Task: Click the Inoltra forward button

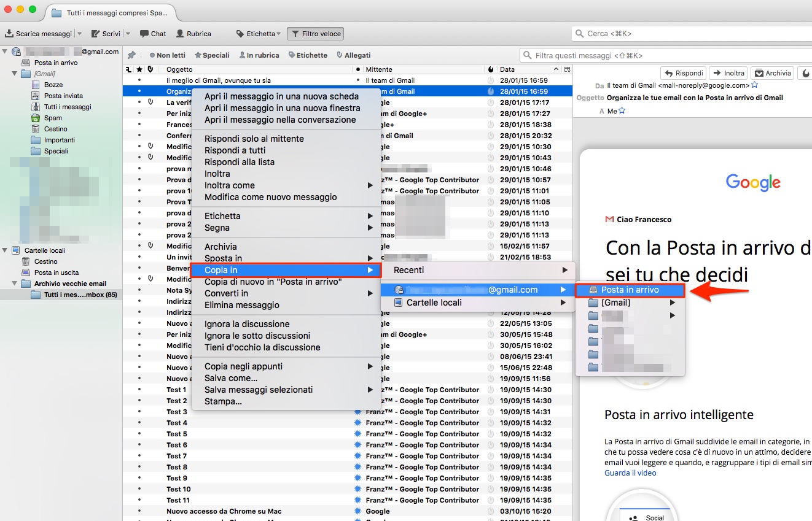Action: point(728,73)
